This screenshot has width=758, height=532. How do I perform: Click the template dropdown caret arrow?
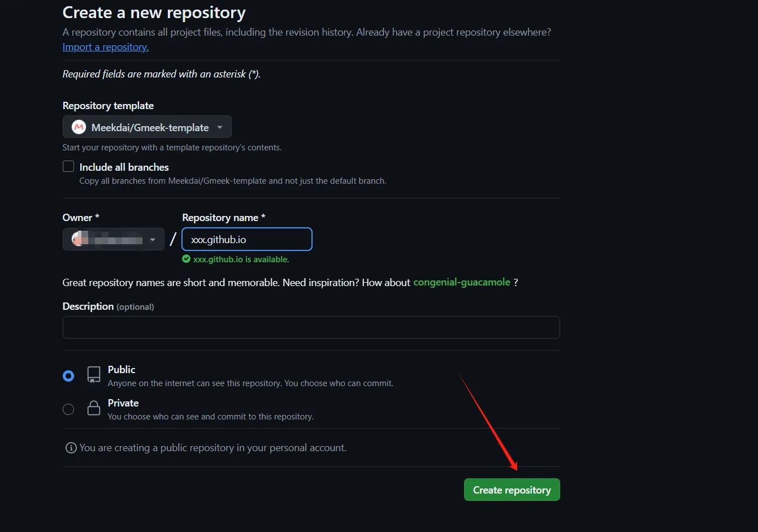point(220,128)
